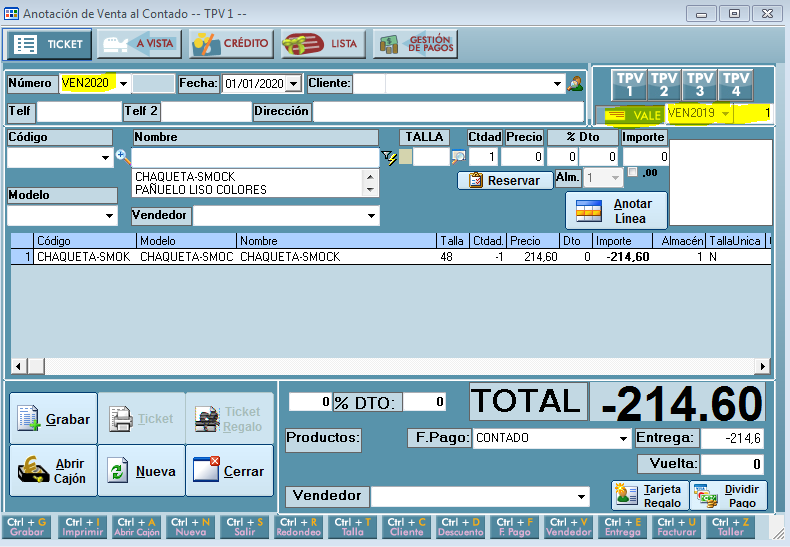The height and width of the screenshot is (547, 790).
Task: Open the bottom Vendedor dropdown
Action: coord(581,497)
